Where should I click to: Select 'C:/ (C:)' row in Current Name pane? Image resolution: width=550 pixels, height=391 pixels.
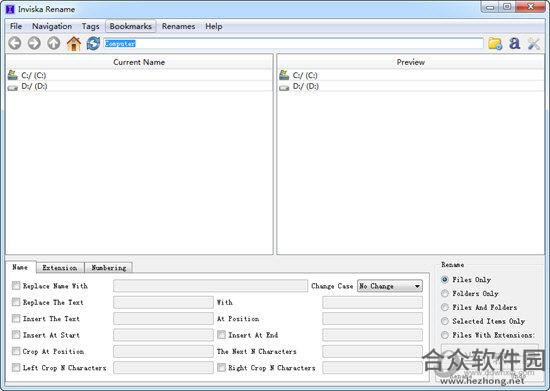coord(139,75)
